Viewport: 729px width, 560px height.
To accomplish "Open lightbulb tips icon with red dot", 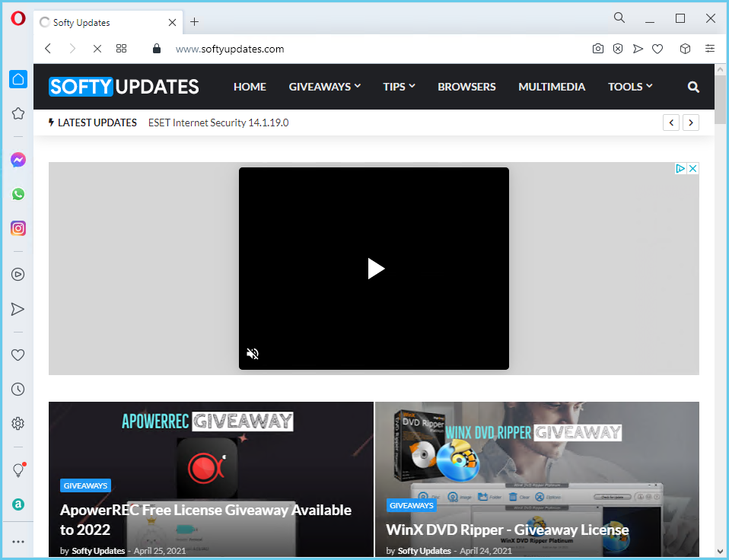I will [x=18, y=470].
